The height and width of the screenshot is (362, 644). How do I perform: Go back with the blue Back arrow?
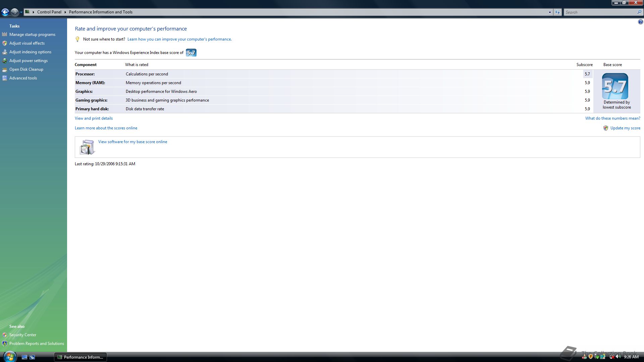click(5, 12)
